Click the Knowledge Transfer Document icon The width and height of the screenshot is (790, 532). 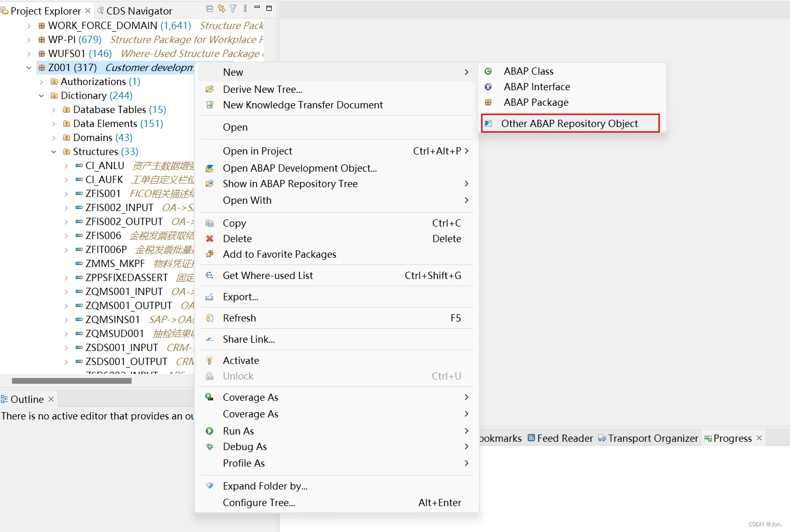point(210,105)
